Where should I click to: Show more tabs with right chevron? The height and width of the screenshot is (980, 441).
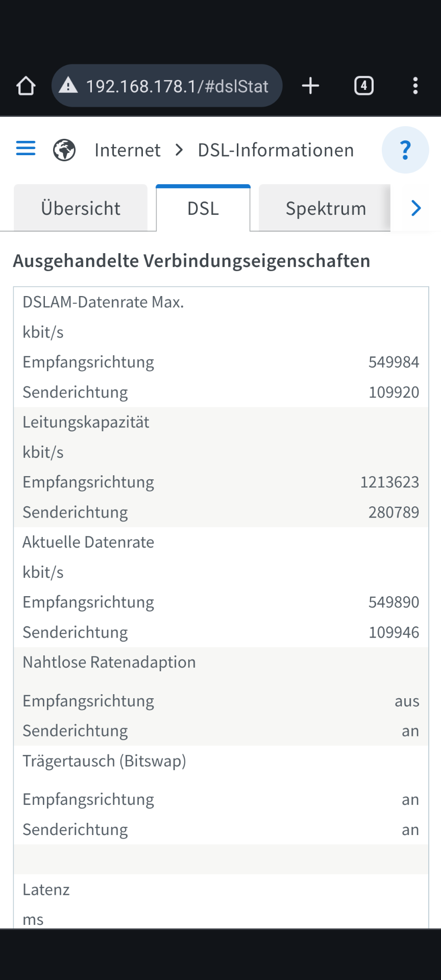416,208
